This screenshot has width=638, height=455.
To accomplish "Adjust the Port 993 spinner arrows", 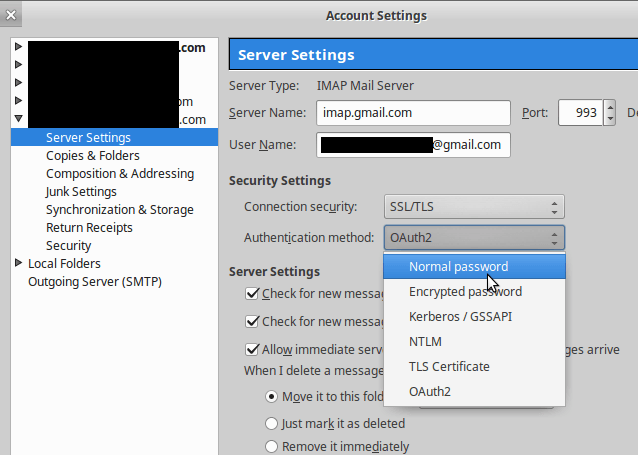I will click(606, 113).
